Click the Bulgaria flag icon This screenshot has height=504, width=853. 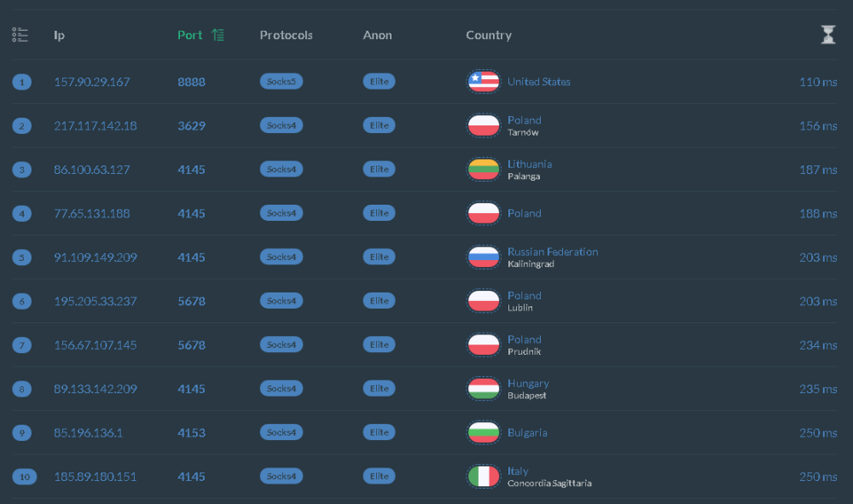(484, 432)
